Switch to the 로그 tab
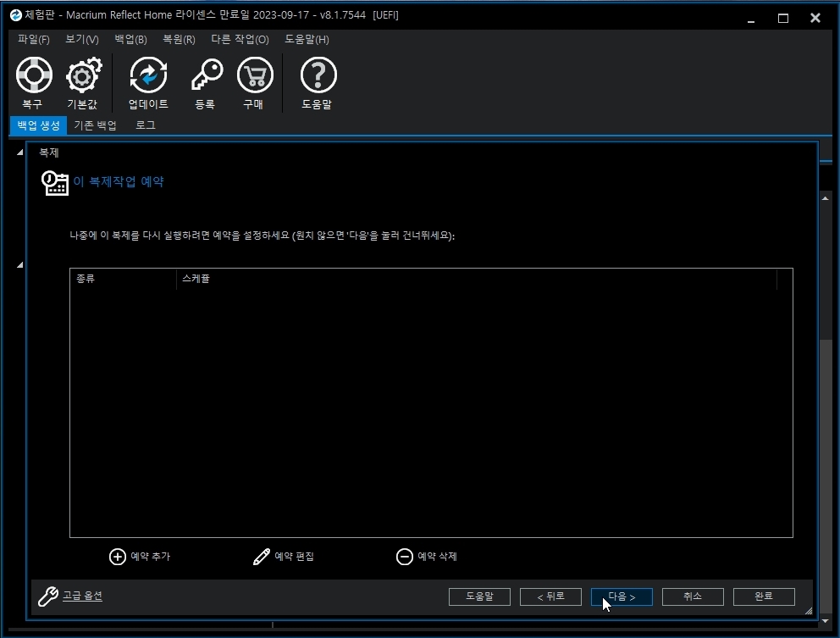This screenshot has width=840, height=638. (x=145, y=125)
